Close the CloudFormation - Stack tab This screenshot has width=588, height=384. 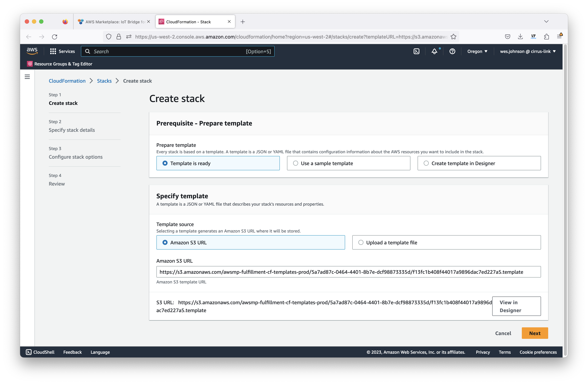tap(229, 22)
